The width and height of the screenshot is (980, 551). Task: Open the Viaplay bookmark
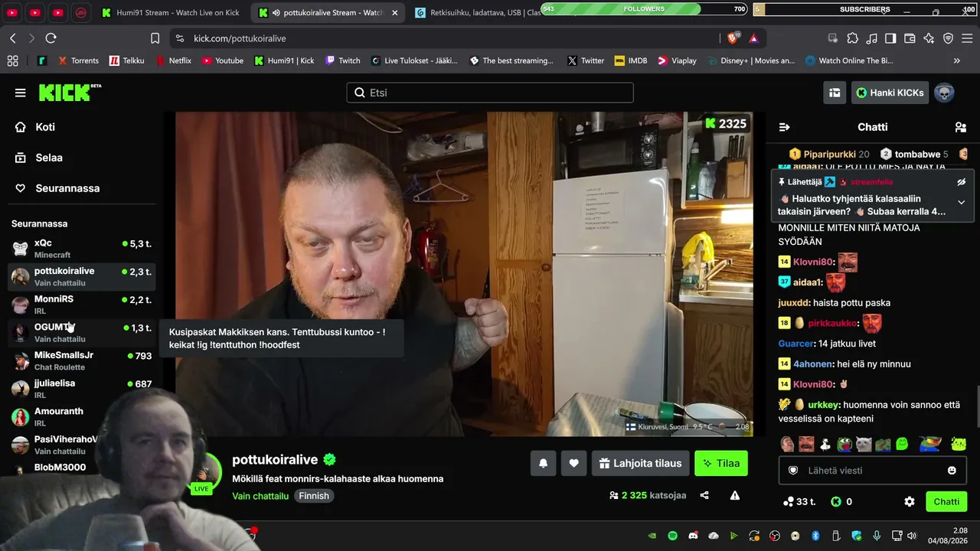click(x=677, y=60)
